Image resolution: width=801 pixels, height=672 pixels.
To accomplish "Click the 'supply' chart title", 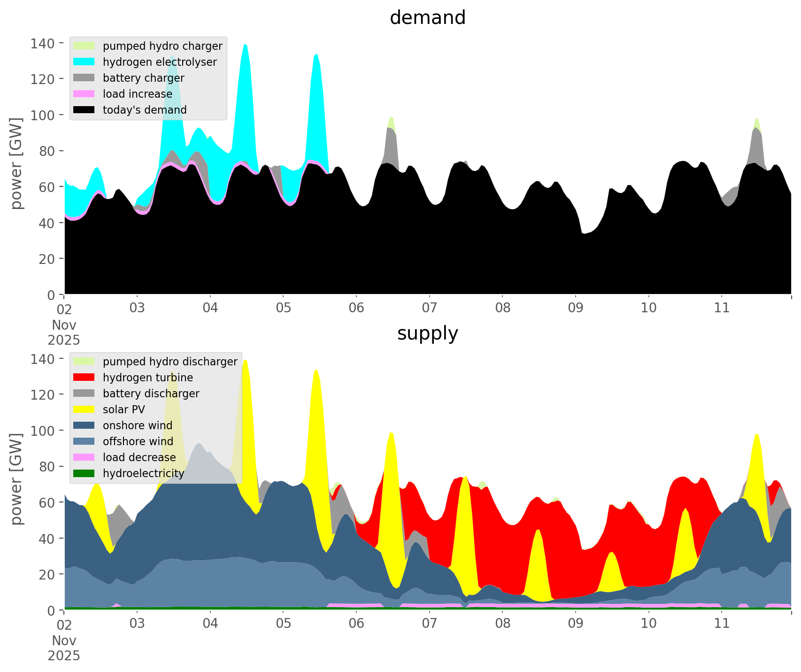I will coord(427,333).
